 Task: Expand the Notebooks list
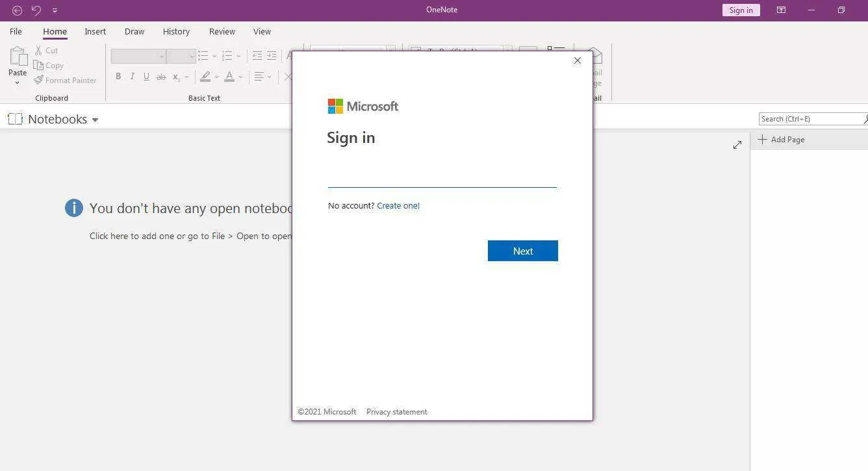(x=95, y=120)
